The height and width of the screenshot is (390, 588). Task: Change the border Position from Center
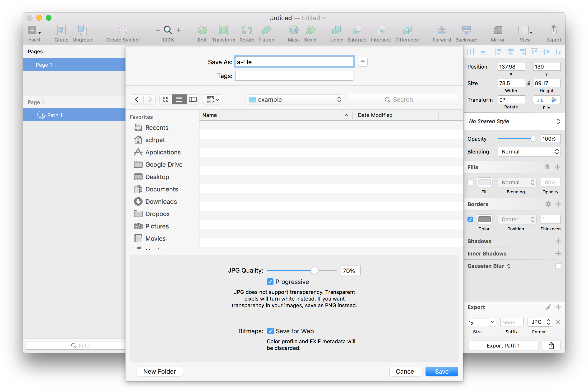(517, 219)
